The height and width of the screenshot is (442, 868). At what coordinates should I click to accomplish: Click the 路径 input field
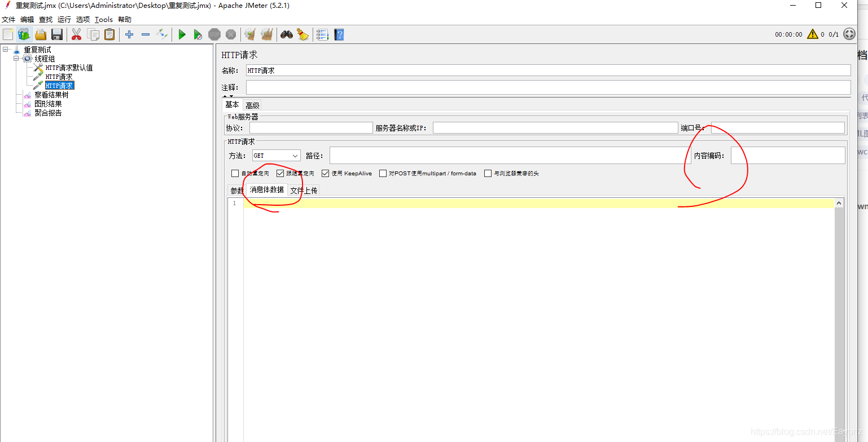[x=510, y=156]
